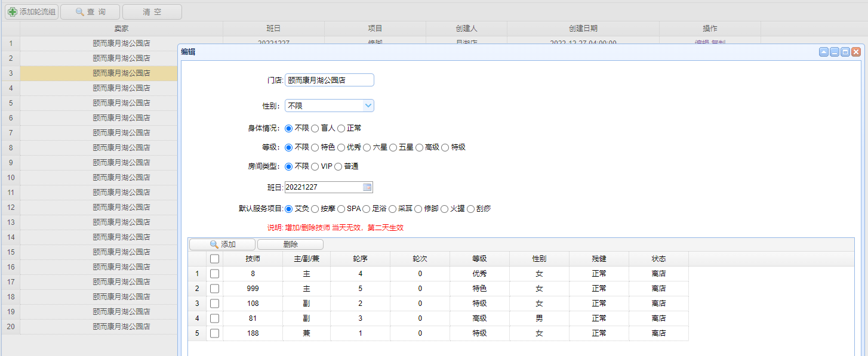Screen dimensions: 868x356
Task: Select 六星 radio for 等级
Action: (368, 147)
